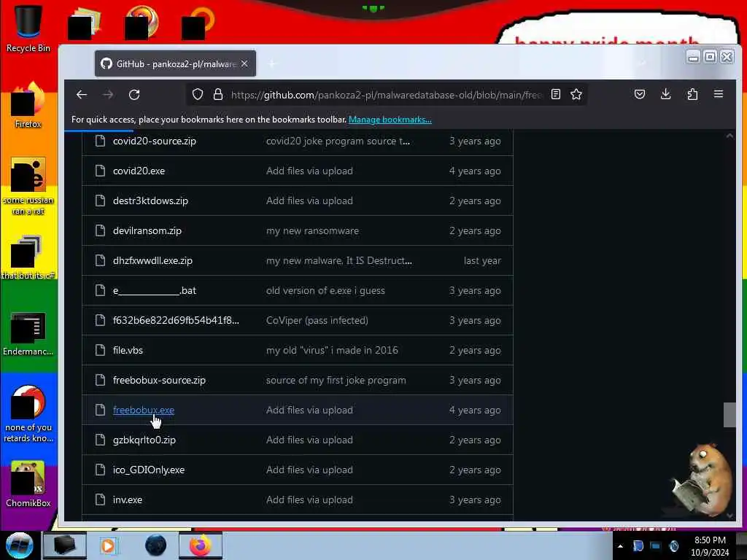Show hidden system tray icons arrow

620,546
